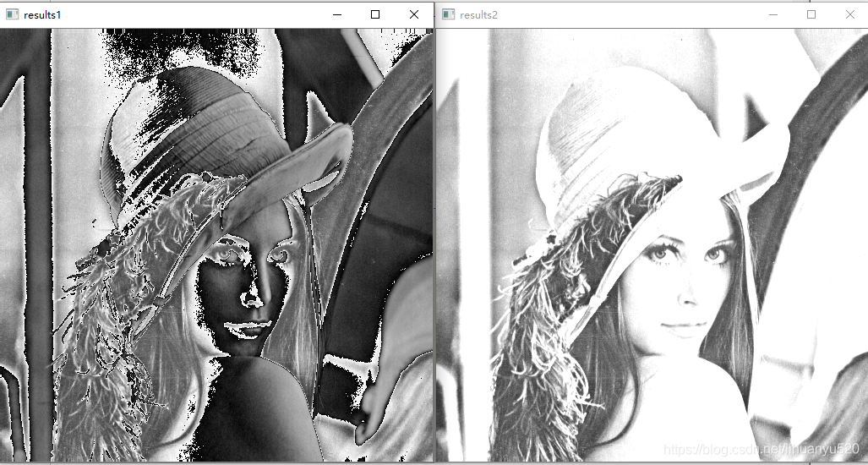This screenshot has height=465, width=868.
Task: Maximize the results2 window
Action: tap(811, 15)
